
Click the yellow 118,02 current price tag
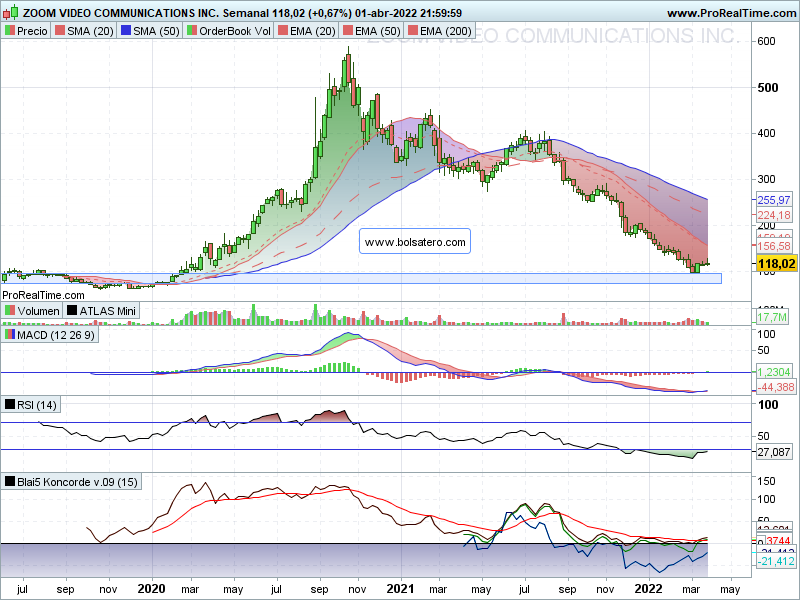pos(776,263)
